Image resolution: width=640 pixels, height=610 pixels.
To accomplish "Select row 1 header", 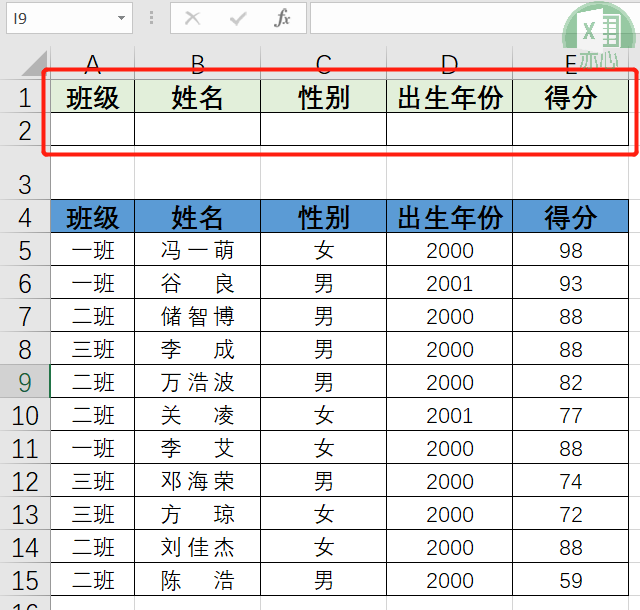I will (x=25, y=96).
